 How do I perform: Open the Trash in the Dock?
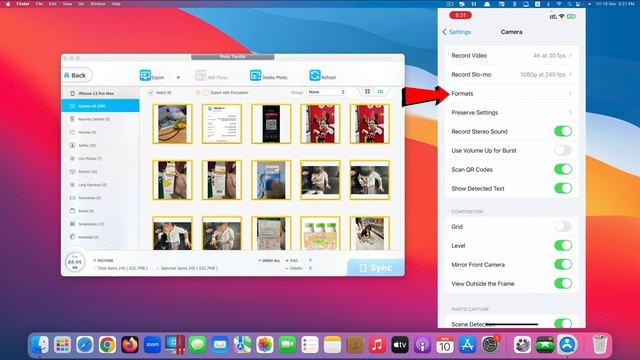(x=600, y=345)
